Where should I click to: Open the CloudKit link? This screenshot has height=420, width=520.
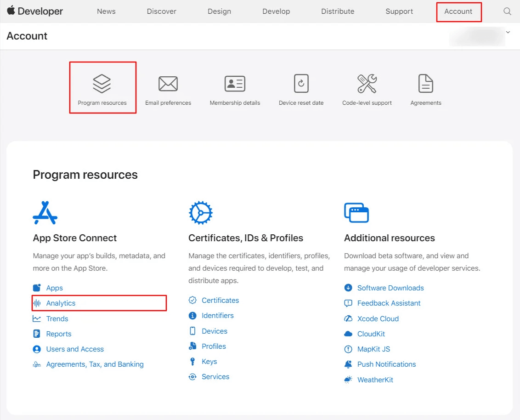371,334
